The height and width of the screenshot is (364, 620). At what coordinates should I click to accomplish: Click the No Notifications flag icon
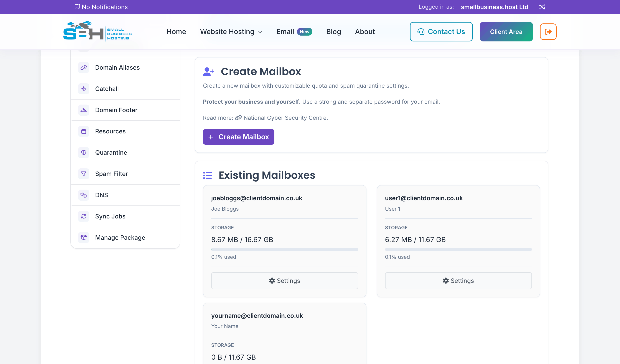point(77,7)
